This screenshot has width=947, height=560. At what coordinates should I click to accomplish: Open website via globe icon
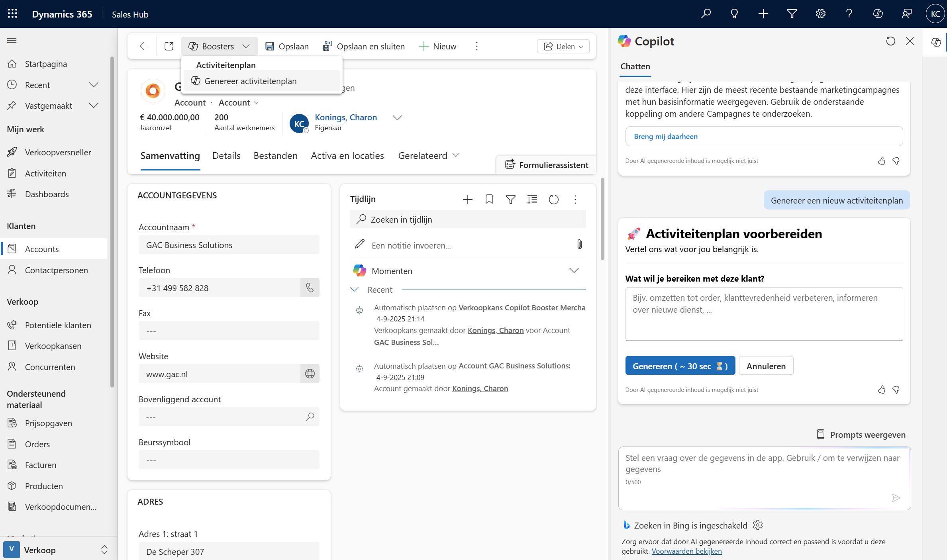point(310,374)
